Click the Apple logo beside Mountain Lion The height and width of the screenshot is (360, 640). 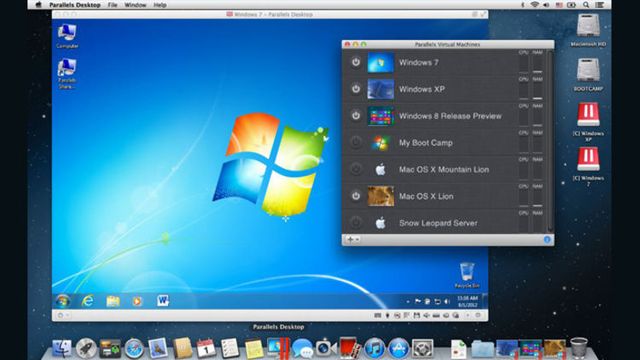pos(380,169)
